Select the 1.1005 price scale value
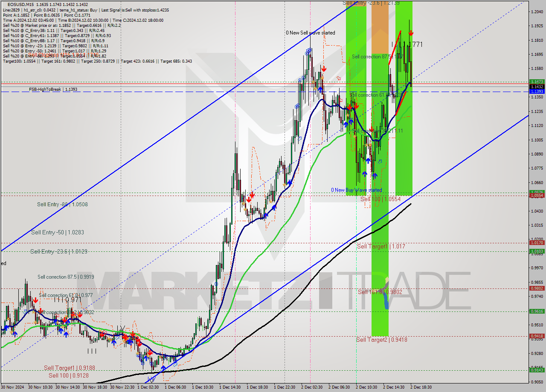Screen dimensions: 546x392 coord(537,140)
